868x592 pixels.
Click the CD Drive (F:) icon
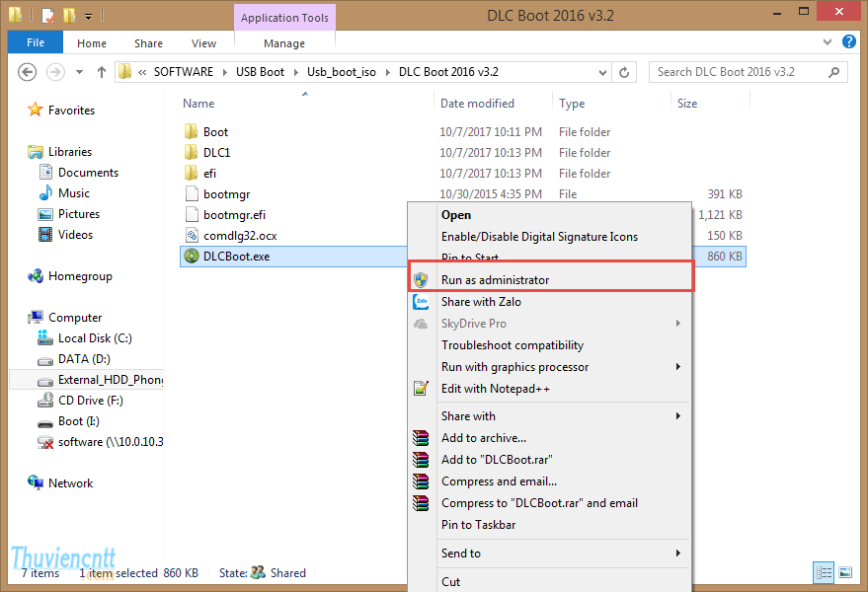(45, 400)
